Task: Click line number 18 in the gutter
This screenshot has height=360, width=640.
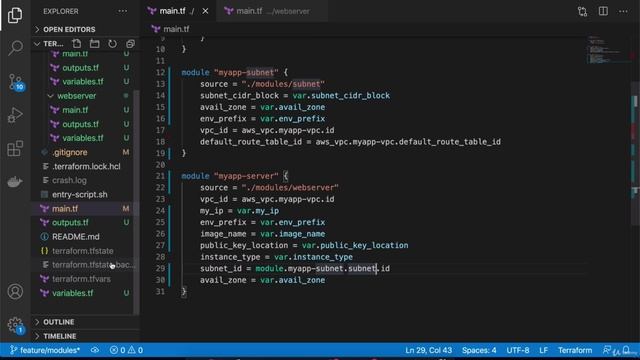Action: point(160,142)
